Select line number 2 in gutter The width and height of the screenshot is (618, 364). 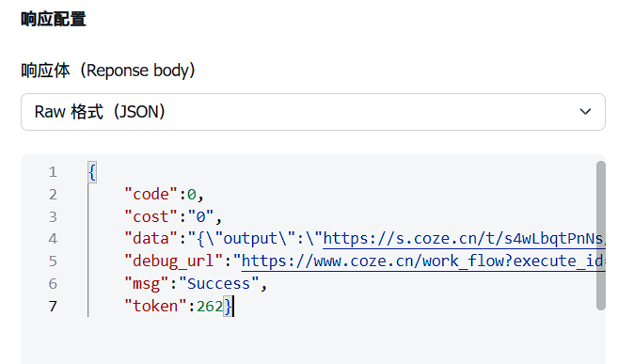pos(53,195)
